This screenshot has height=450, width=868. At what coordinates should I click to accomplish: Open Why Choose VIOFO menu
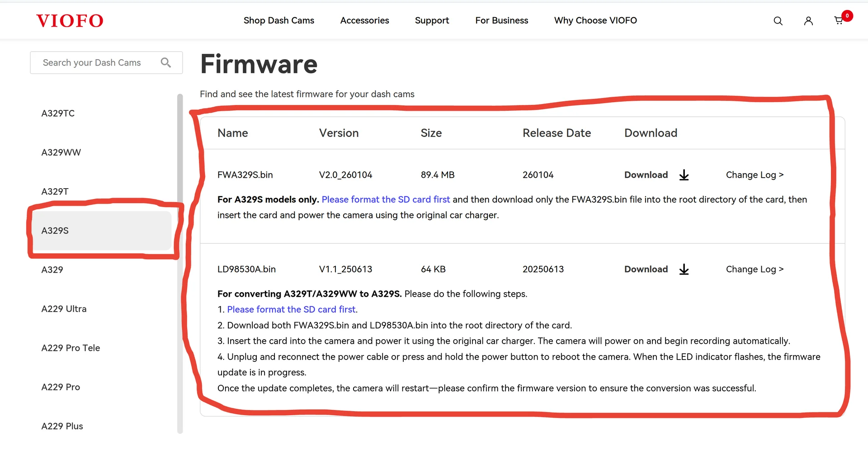pyautogui.click(x=595, y=20)
